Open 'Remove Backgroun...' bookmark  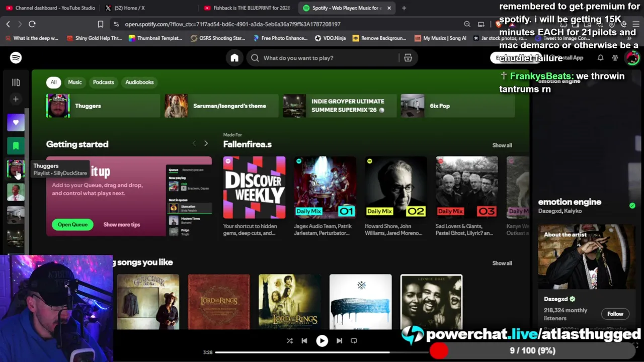(x=379, y=38)
